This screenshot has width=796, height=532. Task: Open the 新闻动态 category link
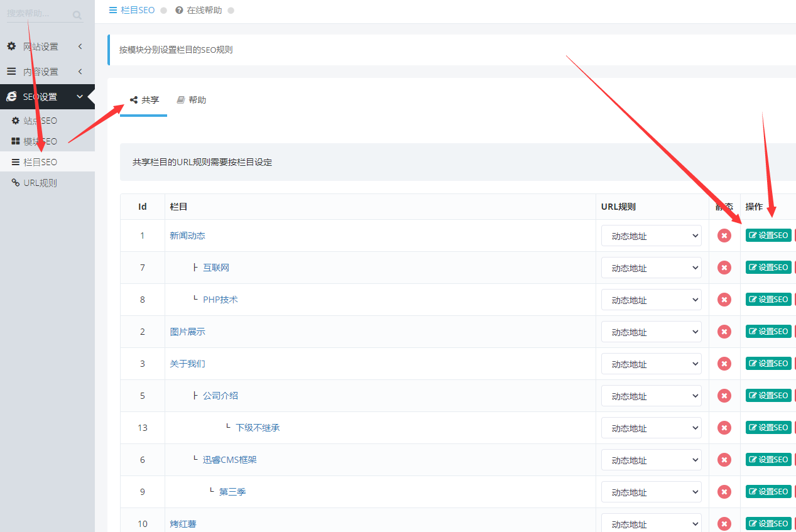(187, 236)
